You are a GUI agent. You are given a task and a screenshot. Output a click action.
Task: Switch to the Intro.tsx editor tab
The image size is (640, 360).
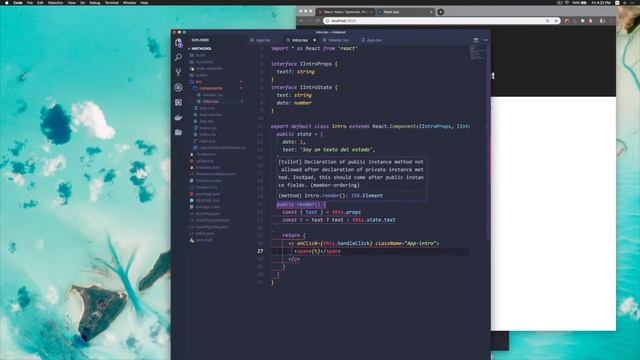pyautogui.click(x=300, y=40)
